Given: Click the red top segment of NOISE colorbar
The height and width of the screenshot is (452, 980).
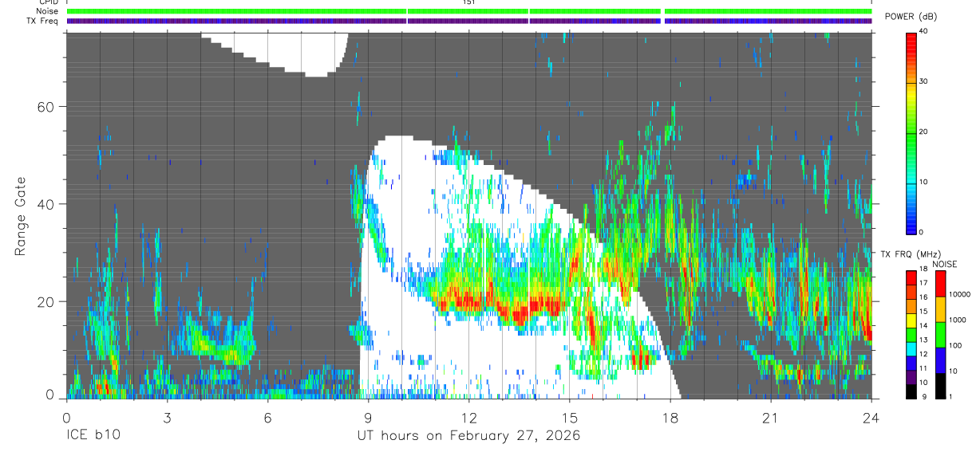Looking at the screenshot, I should tap(942, 284).
